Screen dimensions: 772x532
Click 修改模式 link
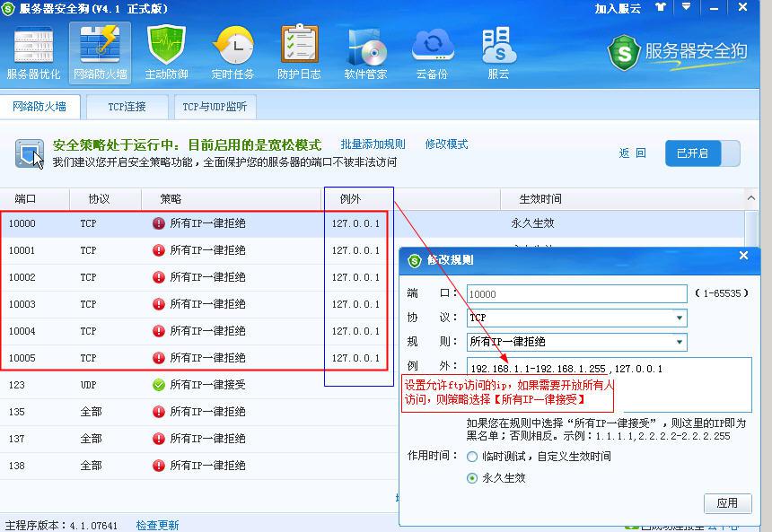click(446, 144)
